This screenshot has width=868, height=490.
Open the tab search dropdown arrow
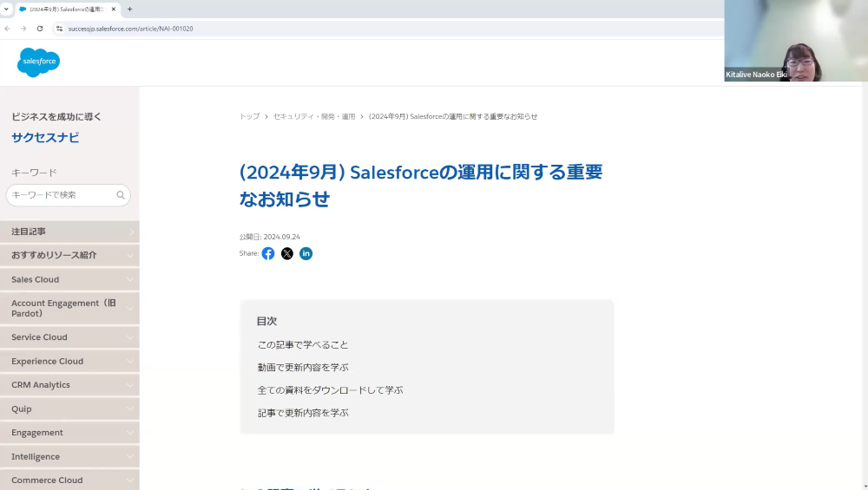click(6, 9)
